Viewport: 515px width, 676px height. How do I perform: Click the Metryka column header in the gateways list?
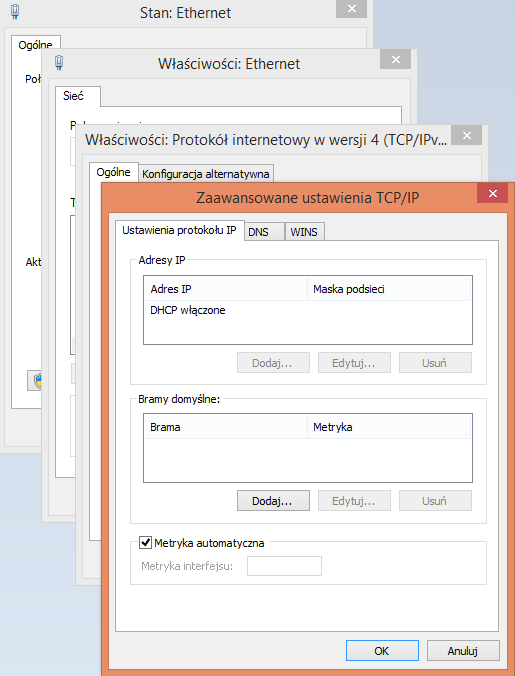click(x=389, y=427)
